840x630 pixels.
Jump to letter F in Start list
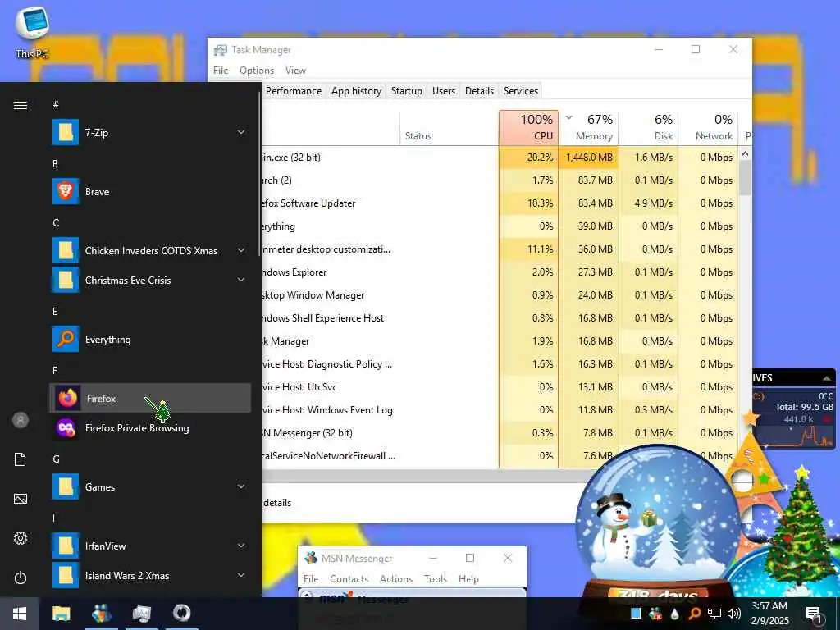(x=55, y=370)
